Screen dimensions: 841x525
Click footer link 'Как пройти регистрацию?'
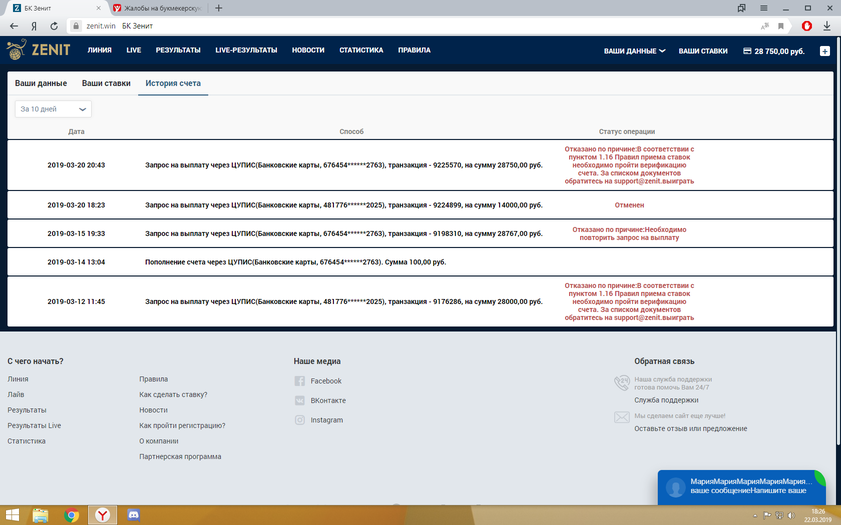pyautogui.click(x=182, y=425)
